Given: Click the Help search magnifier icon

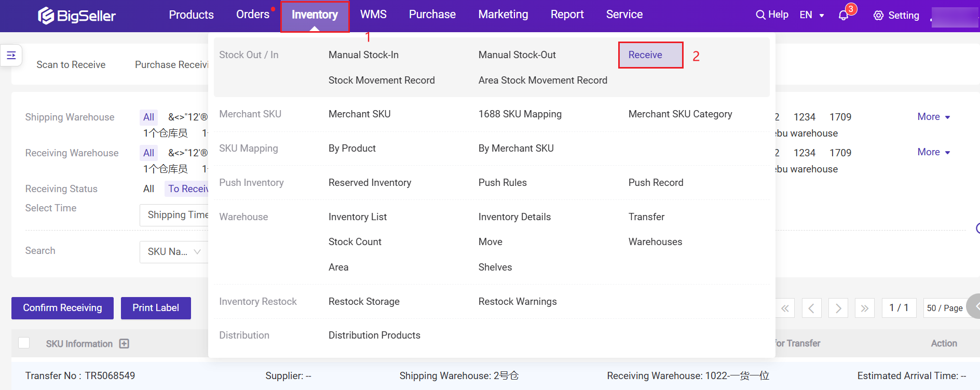Looking at the screenshot, I should [x=760, y=15].
